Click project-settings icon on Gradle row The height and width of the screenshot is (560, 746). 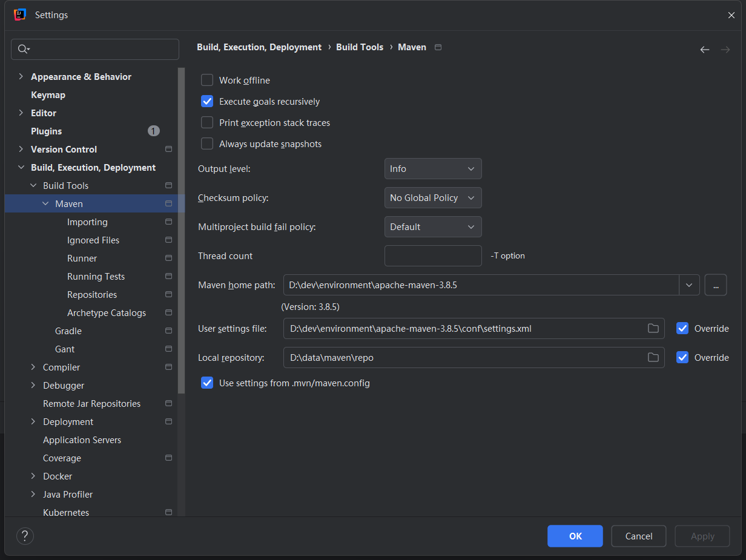tap(169, 331)
